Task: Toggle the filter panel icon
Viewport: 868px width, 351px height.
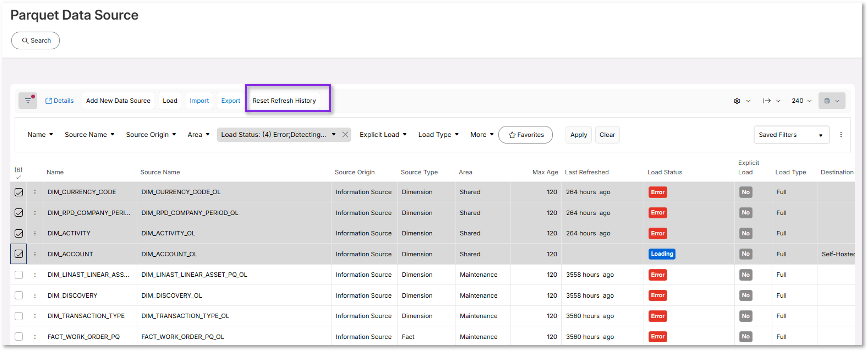Action: coord(28,101)
